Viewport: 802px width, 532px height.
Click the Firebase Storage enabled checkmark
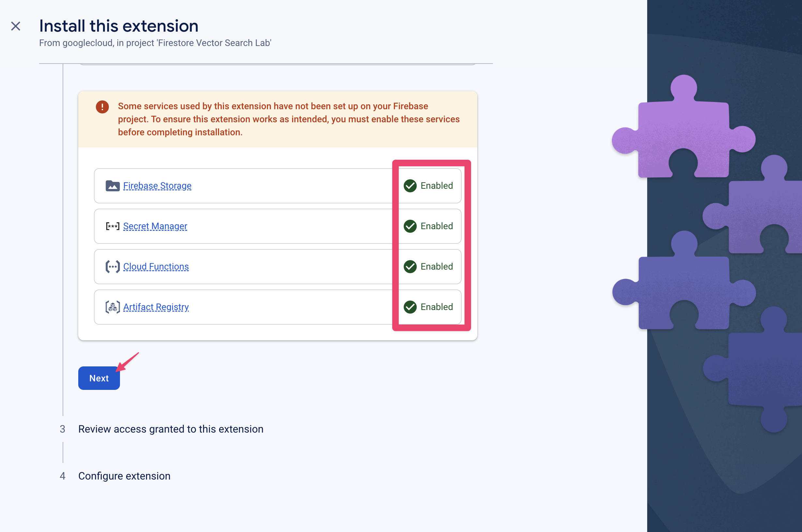click(409, 186)
